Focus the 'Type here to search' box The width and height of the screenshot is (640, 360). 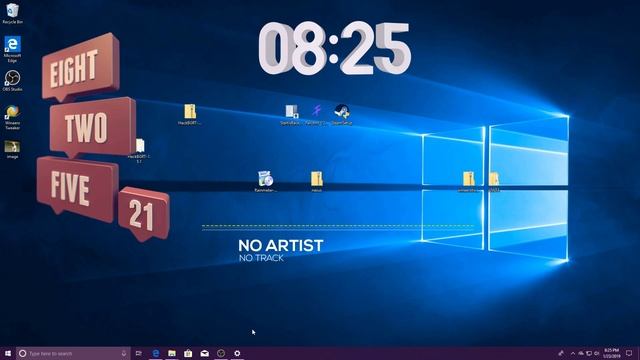tap(73, 353)
